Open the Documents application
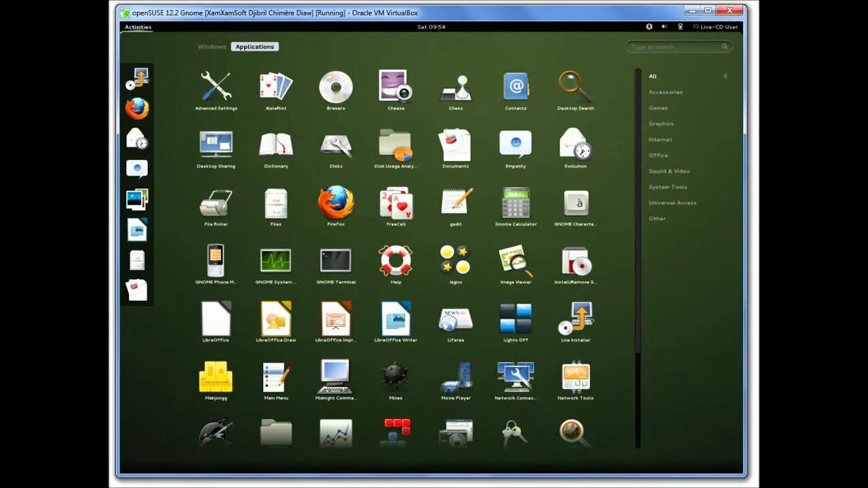This screenshot has width=868, height=488. click(x=456, y=148)
